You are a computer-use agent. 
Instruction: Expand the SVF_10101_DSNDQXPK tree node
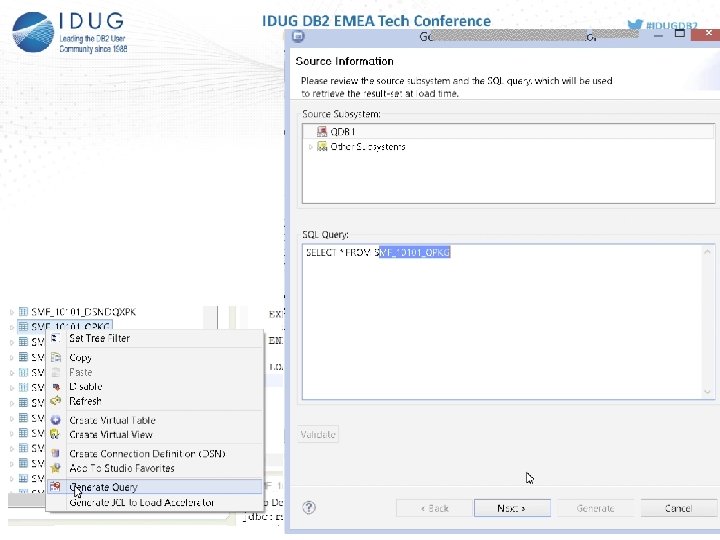pyautogui.click(x=12, y=312)
